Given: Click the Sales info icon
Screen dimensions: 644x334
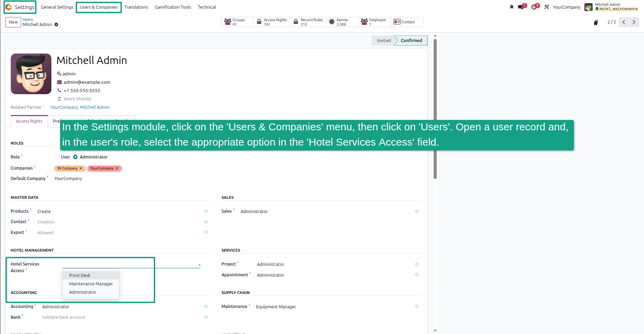Looking at the screenshot, I should 417,211.
